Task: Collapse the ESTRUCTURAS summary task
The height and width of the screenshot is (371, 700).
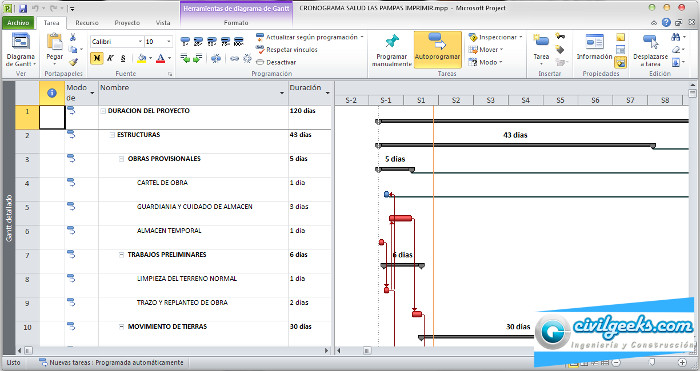Action: click(x=112, y=135)
